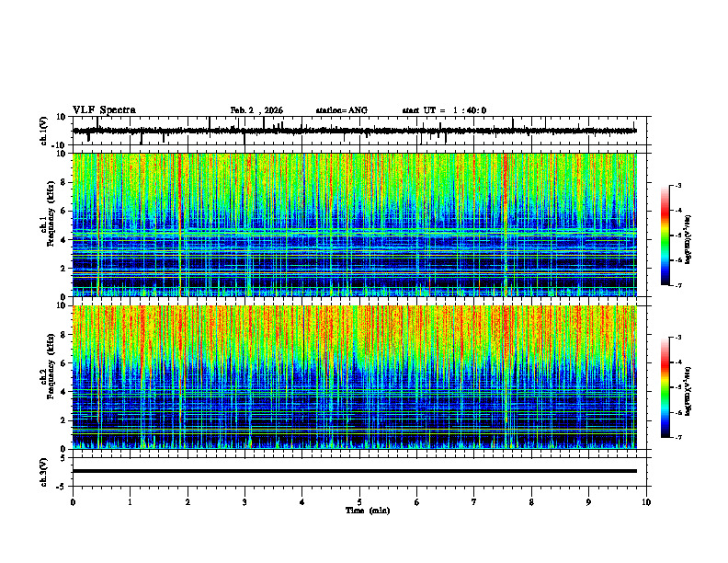Click time axis tick label "6"
The width and height of the screenshot is (728, 563).
[x=417, y=502]
